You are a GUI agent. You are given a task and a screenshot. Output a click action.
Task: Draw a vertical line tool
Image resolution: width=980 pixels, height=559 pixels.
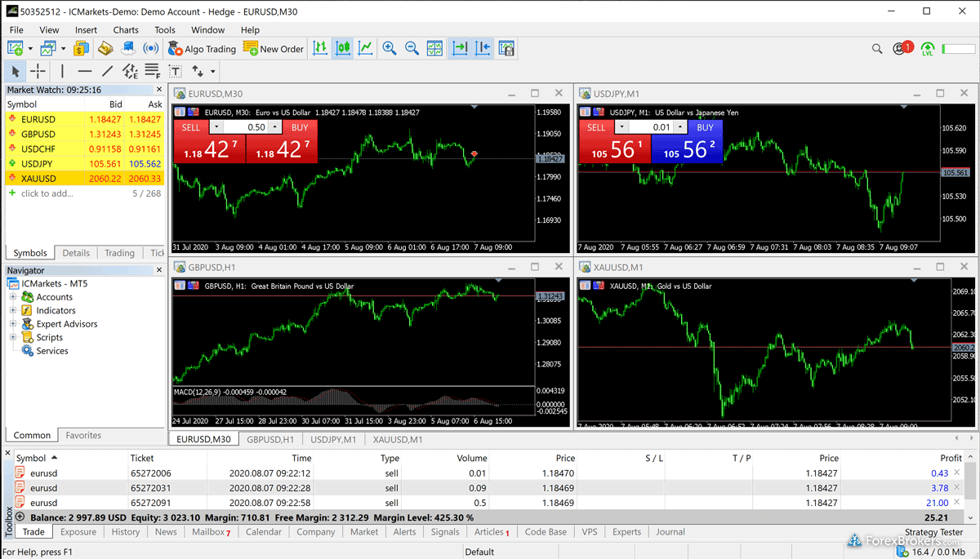point(62,72)
